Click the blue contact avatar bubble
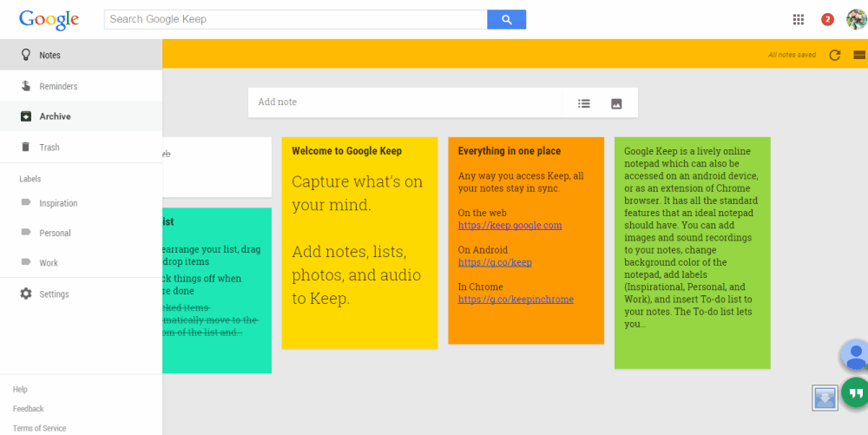This screenshot has height=435, width=868. pos(856,355)
